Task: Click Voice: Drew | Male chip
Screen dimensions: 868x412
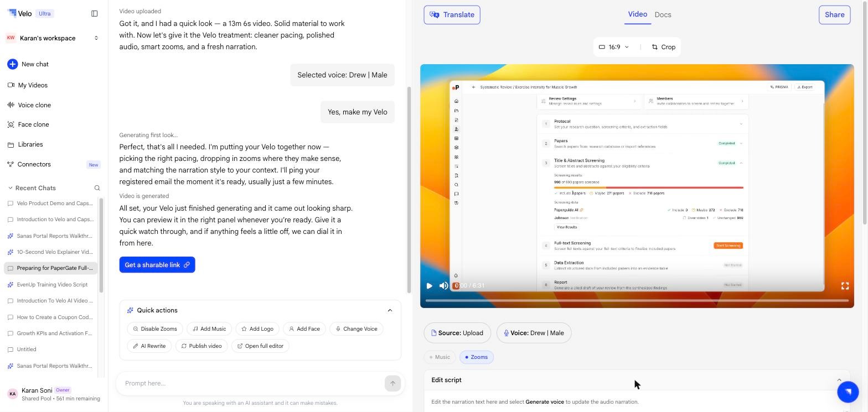Action: coord(534,333)
